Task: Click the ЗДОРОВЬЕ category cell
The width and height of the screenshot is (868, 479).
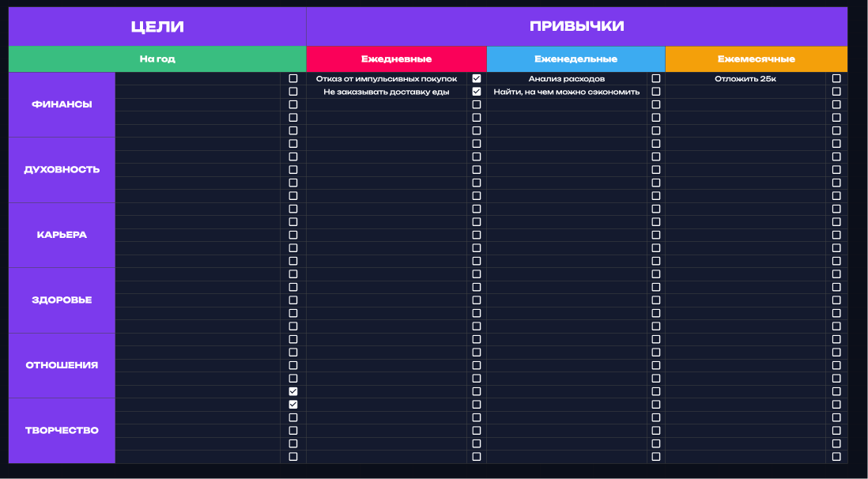Action: click(62, 300)
